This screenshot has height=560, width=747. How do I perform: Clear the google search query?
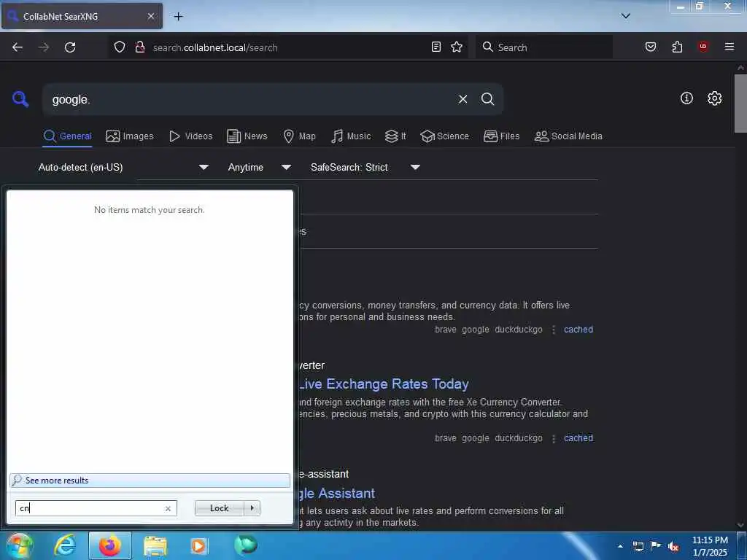tap(462, 99)
